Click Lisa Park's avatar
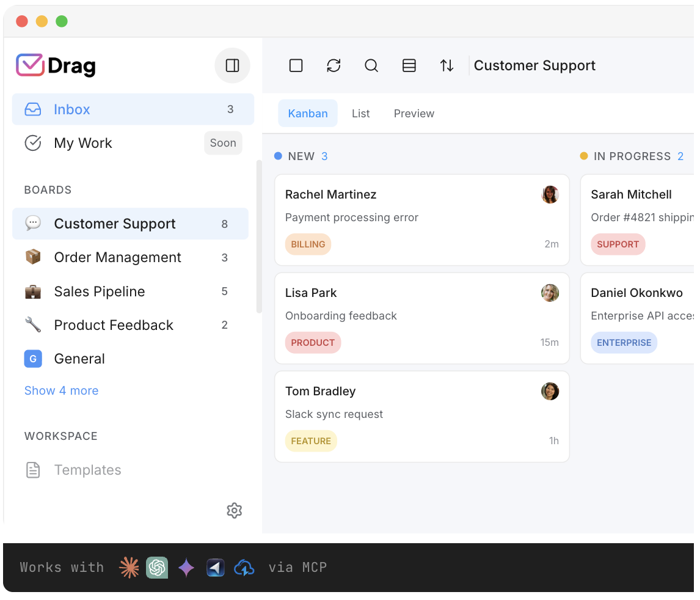 point(550,293)
